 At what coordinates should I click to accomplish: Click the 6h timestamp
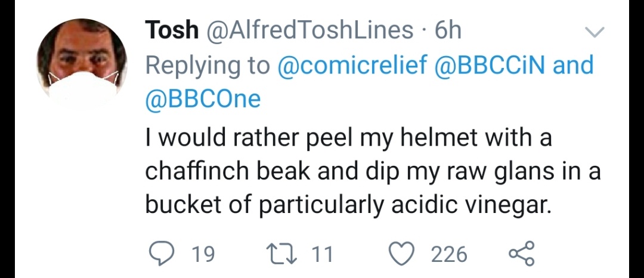click(447, 30)
